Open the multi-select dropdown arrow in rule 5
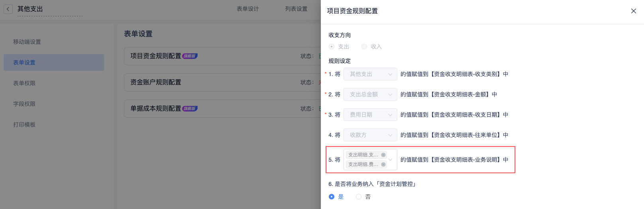The height and width of the screenshot is (209, 644). pos(391,160)
